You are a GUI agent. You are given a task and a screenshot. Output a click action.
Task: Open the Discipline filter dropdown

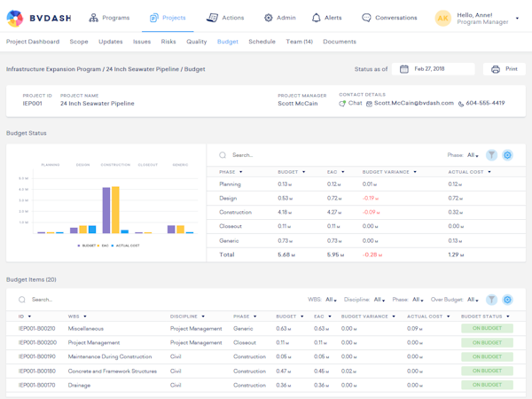pyautogui.click(x=379, y=300)
